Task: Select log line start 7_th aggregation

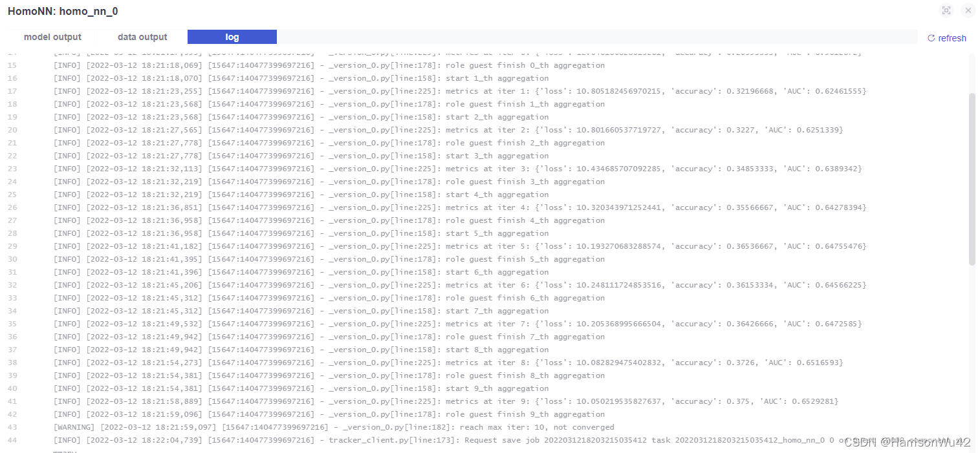Action: 301,311
